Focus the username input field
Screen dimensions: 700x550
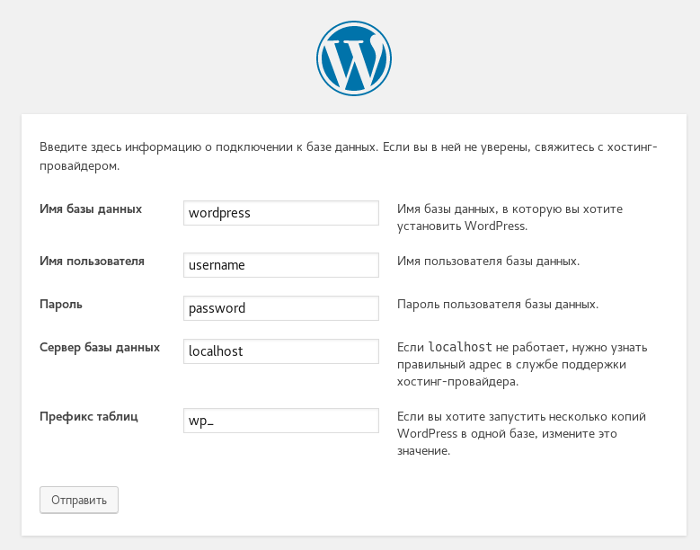[281, 265]
